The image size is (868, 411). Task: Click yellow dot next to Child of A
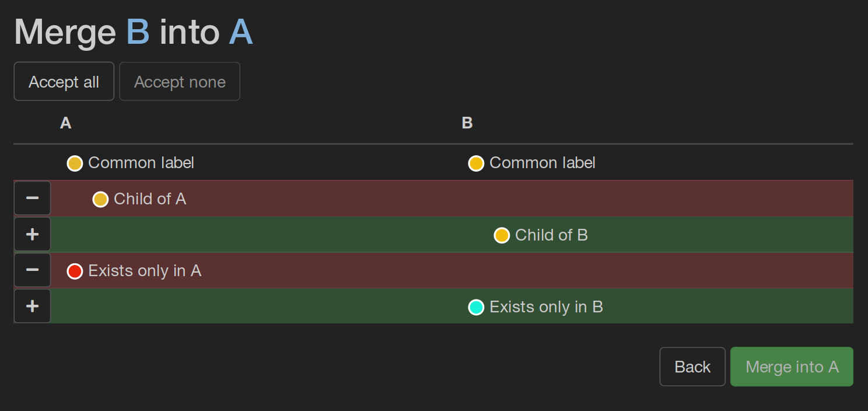[x=100, y=200]
